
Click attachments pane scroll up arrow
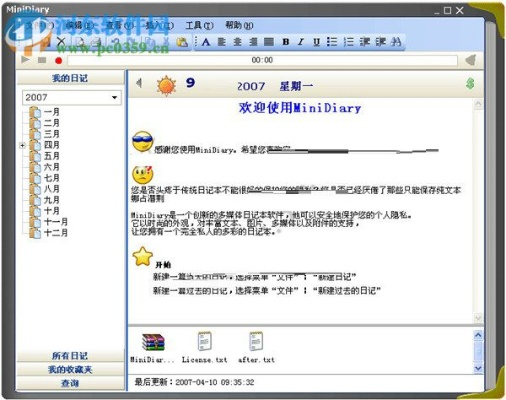point(478,335)
